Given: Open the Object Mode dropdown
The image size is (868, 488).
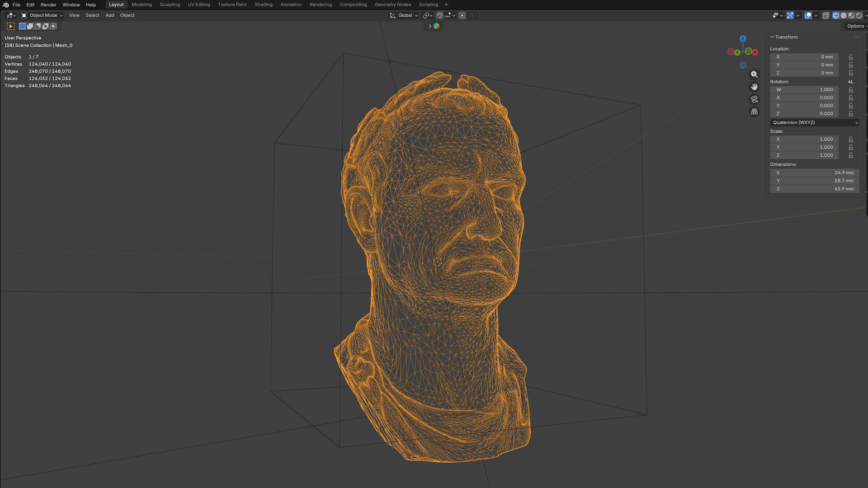Looking at the screenshot, I should (x=42, y=15).
